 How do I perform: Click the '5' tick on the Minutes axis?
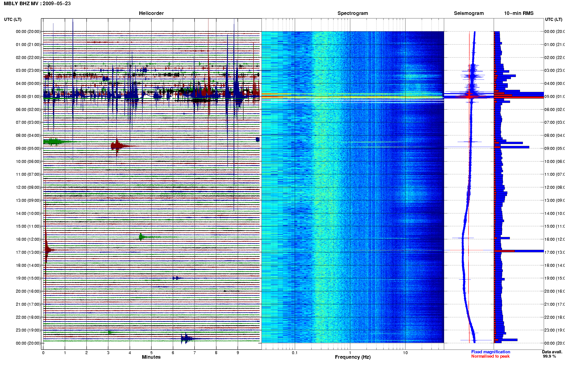pos(151,353)
